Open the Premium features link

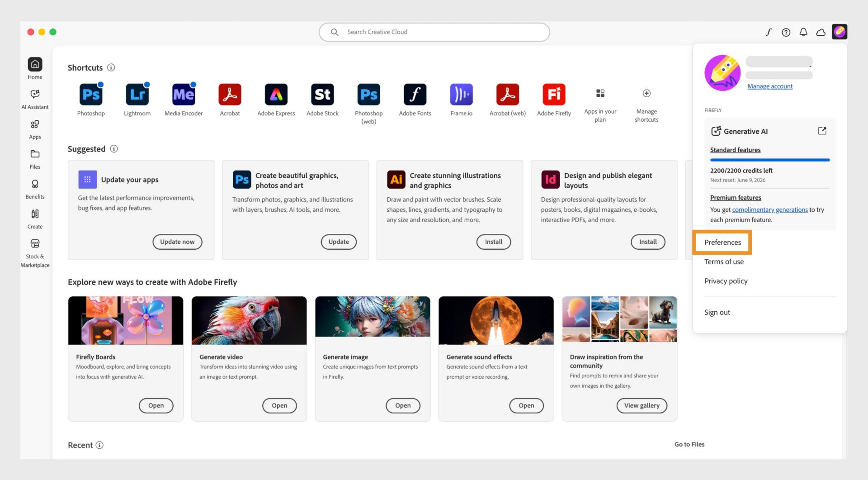tap(736, 198)
